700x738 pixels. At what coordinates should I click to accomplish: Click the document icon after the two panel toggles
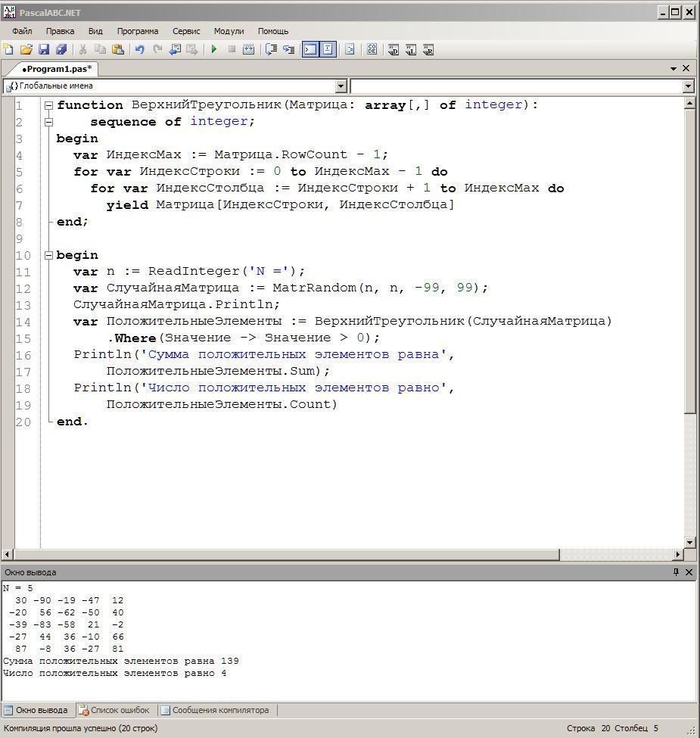pos(350,49)
